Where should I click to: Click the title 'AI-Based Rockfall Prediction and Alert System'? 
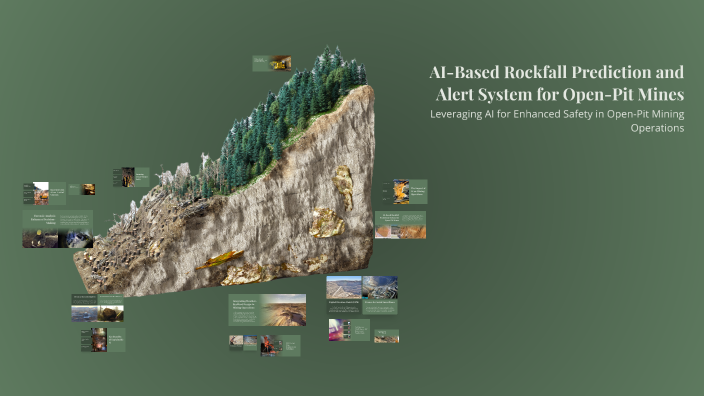click(x=557, y=83)
